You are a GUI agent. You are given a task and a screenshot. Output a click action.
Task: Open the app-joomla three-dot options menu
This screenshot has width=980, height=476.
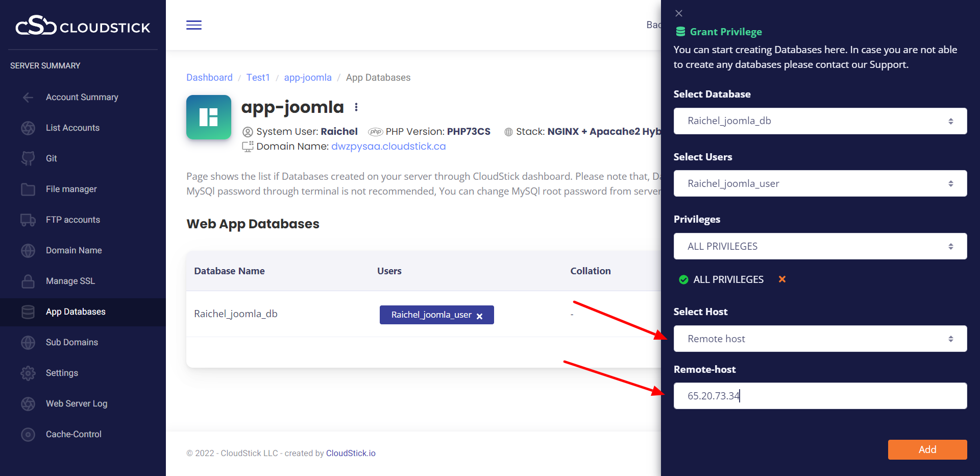tap(356, 107)
